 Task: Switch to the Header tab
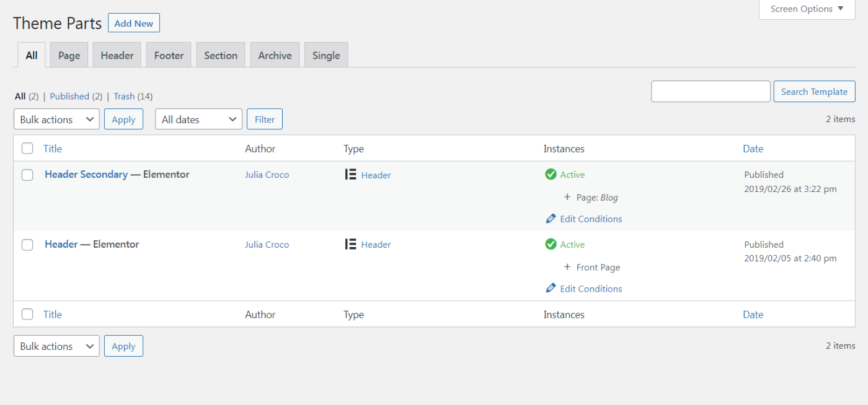[117, 55]
